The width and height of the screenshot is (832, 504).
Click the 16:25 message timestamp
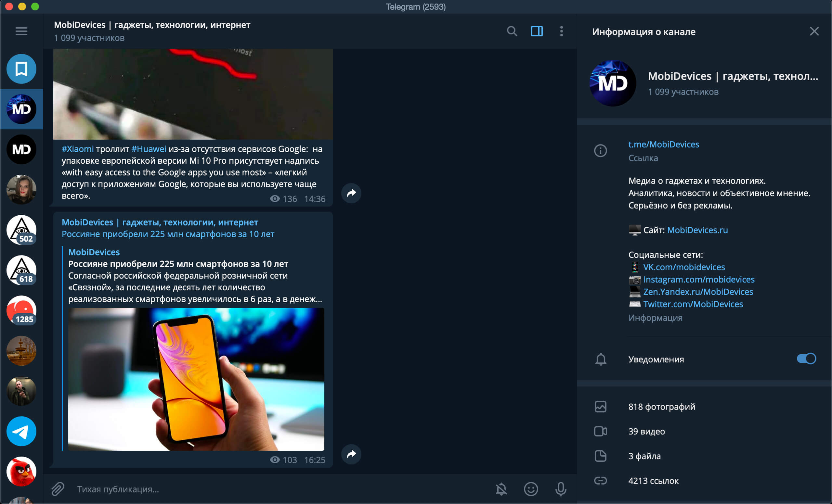click(x=315, y=460)
